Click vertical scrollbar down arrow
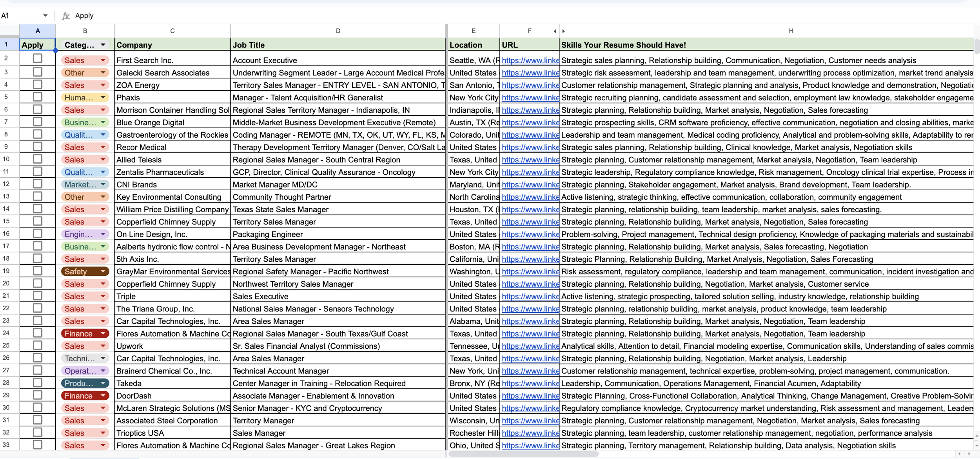980x459 pixels. point(976,445)
